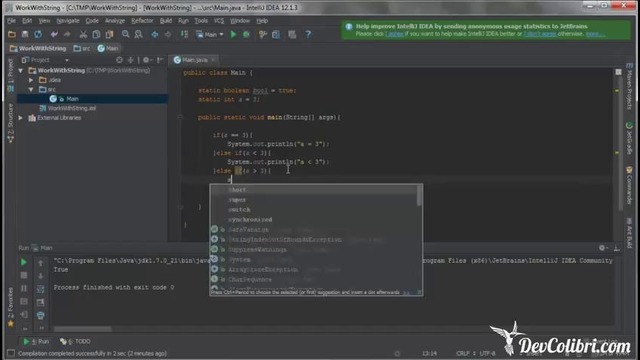Screen dimensions: 640x360
Task: Click down stack arrow in Run panel
Action: [x=40, y=276]
